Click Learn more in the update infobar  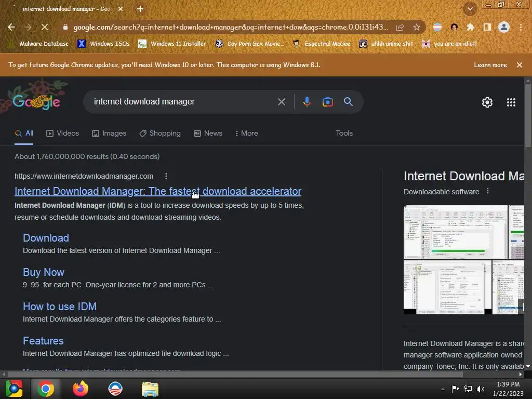[x=490, y=65]
